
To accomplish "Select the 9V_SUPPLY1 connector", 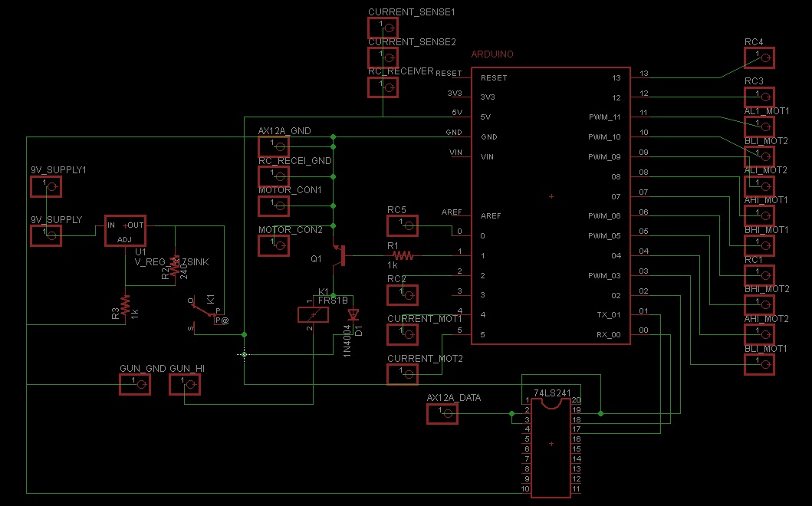I will point(46,186).
